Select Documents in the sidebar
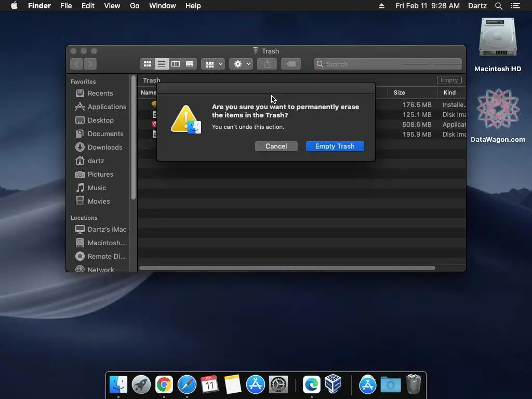 99,134
